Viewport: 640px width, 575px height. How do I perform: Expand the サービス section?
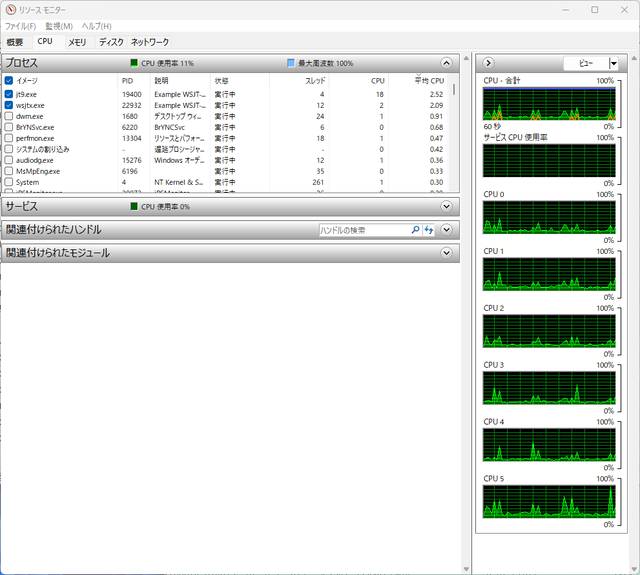click(x=447, y=206)
